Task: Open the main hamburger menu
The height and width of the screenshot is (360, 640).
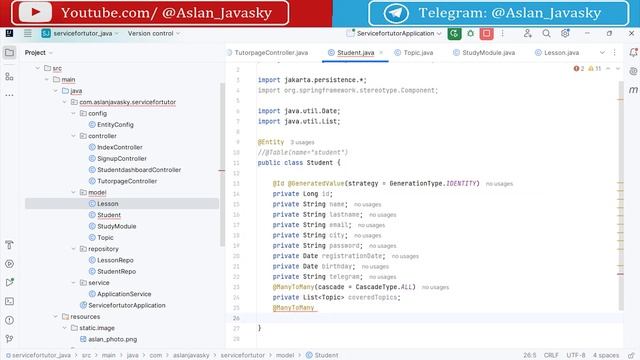Action: [x=28, y=33]
